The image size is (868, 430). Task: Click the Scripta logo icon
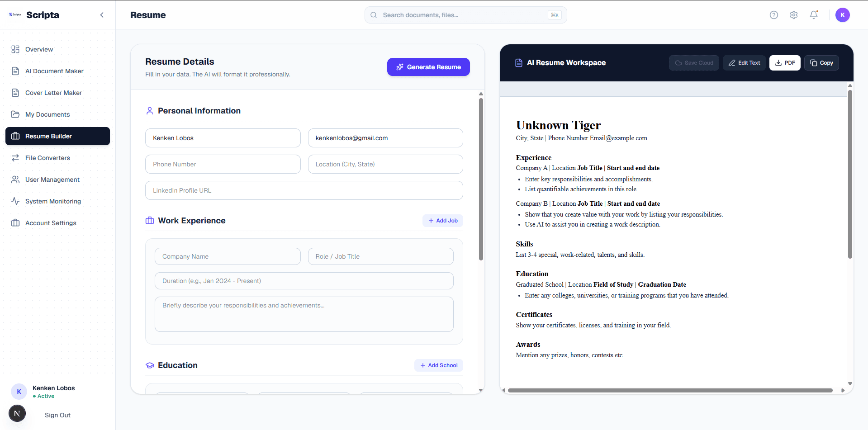[x=15, y=15]
